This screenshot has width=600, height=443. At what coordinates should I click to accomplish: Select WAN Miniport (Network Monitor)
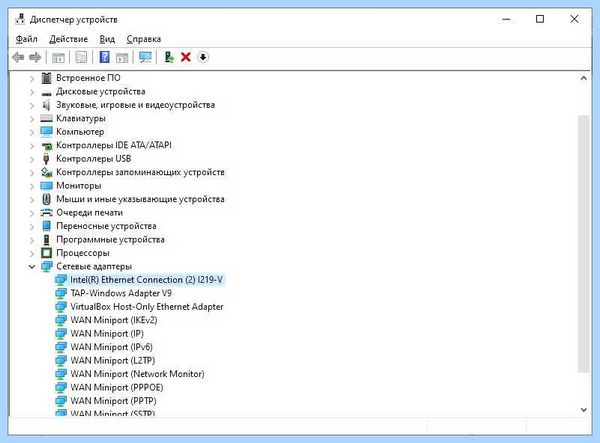(137, 374)
